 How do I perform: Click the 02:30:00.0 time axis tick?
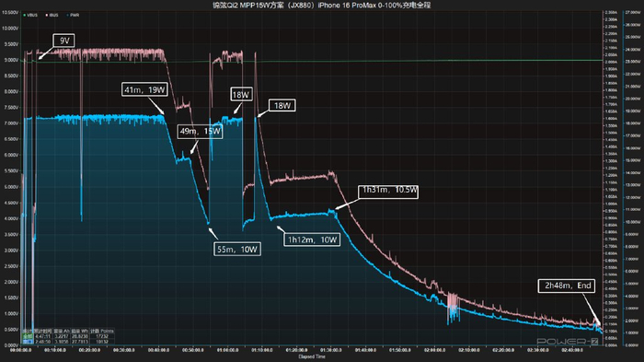click(538, 350)
